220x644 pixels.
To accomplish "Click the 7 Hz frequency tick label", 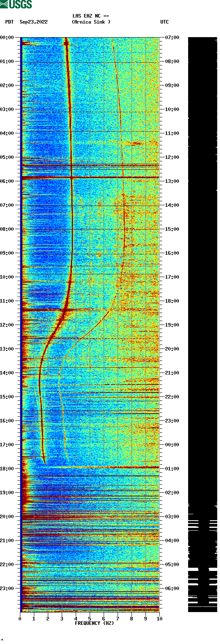I will tap(118, 619).
